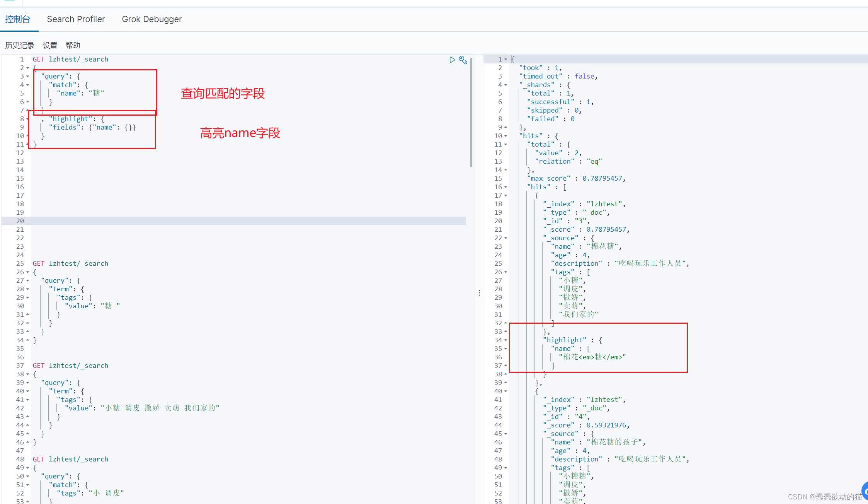The image size is (868, 504).
Task: Collapse the query block on editor line 50
Action: tap(28, 476)
